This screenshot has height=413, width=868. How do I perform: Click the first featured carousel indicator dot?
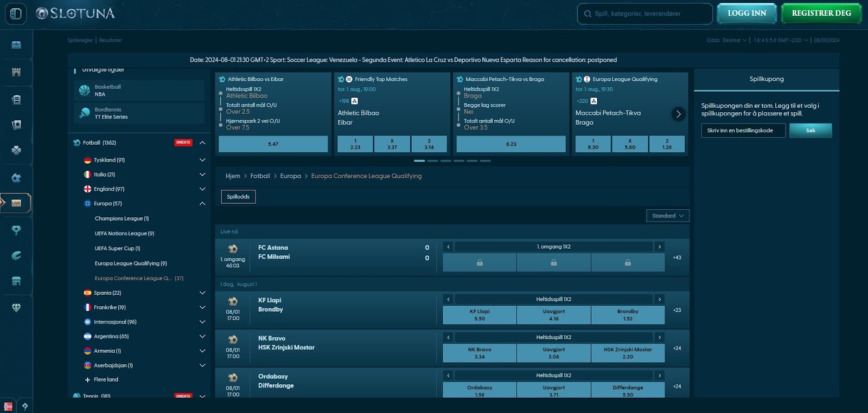coord(419,161)
